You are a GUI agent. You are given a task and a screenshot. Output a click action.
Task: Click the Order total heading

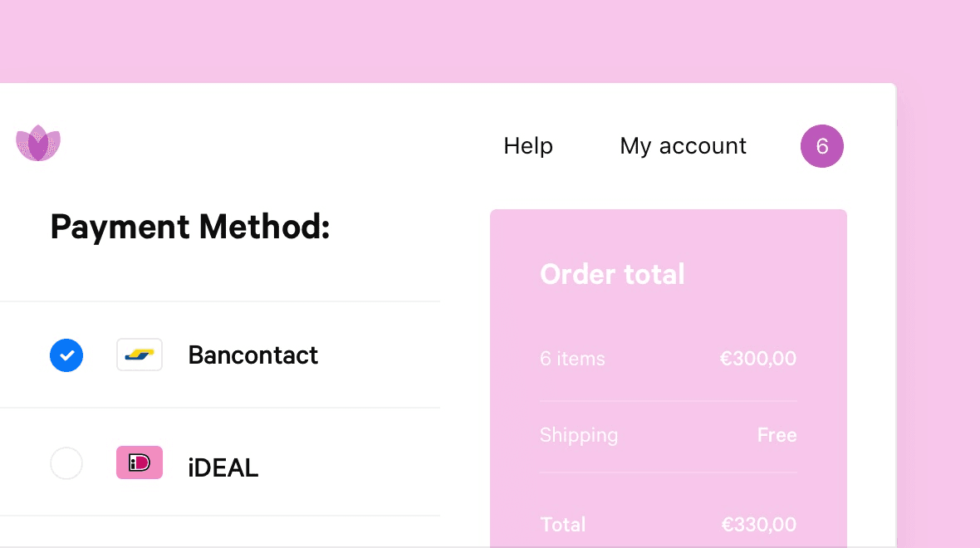pyautogui.click(x=613, y=274)
